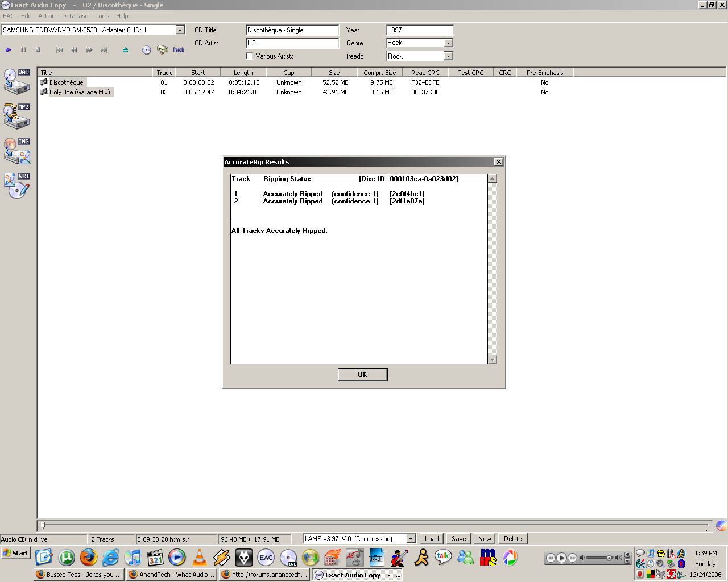Viewport: 728px width, 582px height.
Task: Confirm AccurateRip Results with OK
Action: pyautogui.click(x=363, y=375)
